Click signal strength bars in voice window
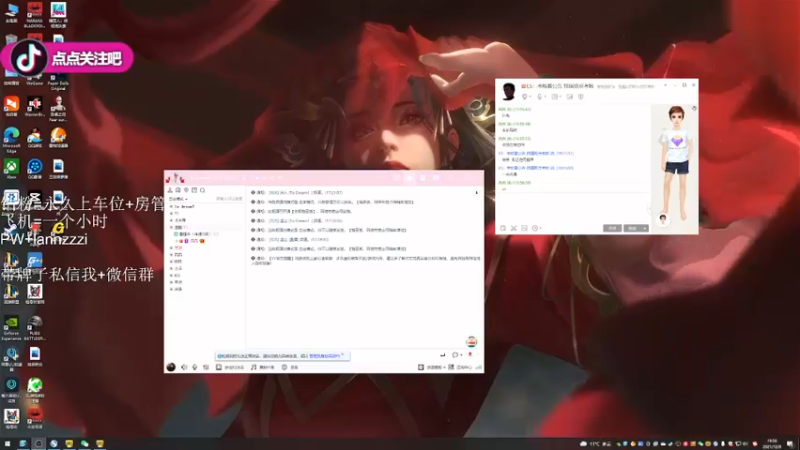The image size is (800, 450). [x=479, y=367]
